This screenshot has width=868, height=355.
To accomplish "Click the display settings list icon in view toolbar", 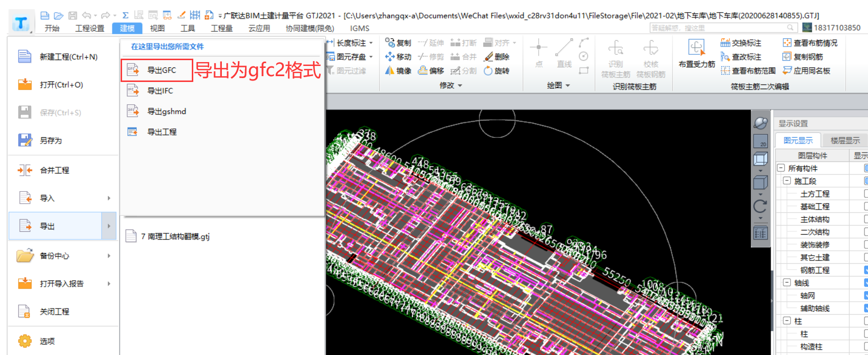I will pos(760,233).
